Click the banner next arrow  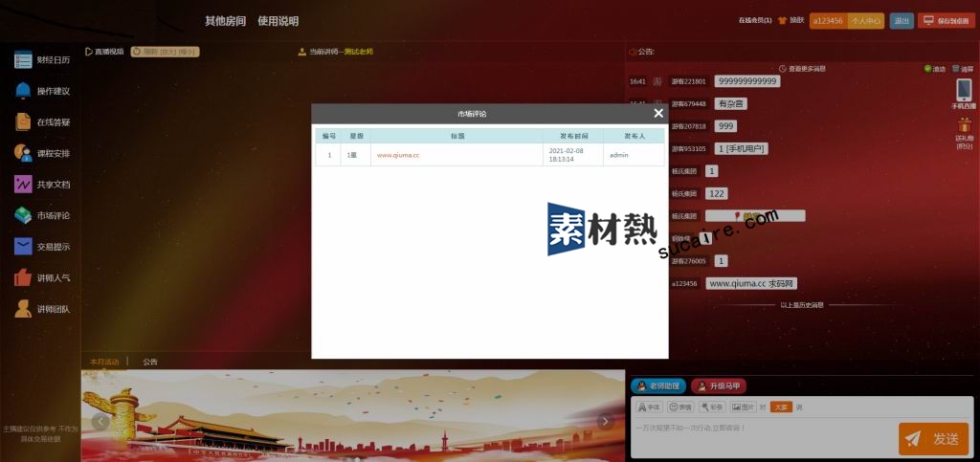pos(605,422)
